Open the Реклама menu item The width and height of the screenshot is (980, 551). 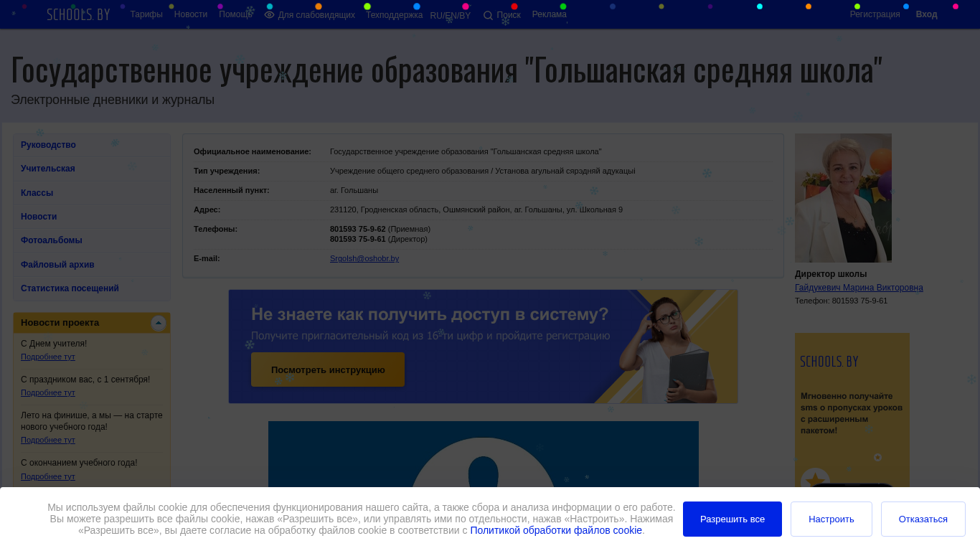tap(550, 14)
